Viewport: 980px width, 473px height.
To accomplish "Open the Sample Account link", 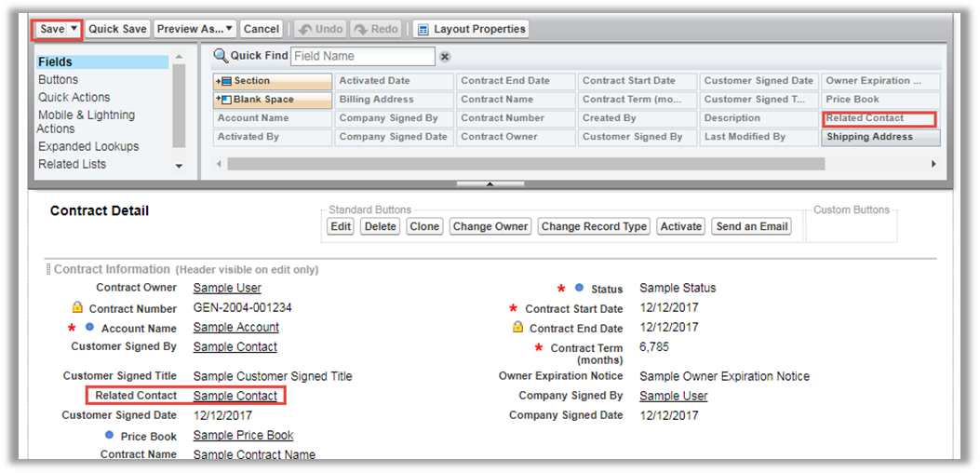I will click(x=235, y=328).
